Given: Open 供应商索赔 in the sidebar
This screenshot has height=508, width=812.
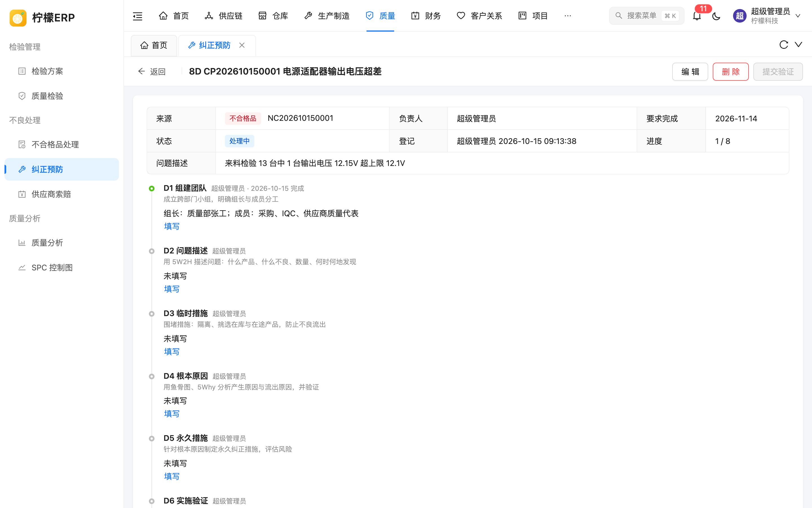Looking at the screenshot, I should pyautogui.click(x=62, y=194).
